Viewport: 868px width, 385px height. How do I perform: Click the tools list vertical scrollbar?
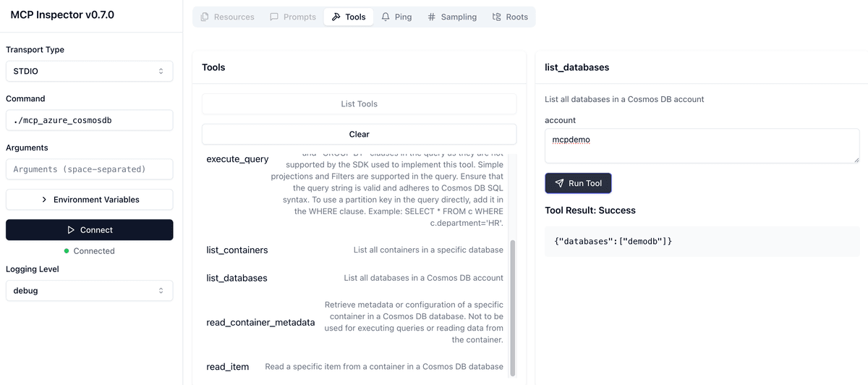tap(513, 308)
